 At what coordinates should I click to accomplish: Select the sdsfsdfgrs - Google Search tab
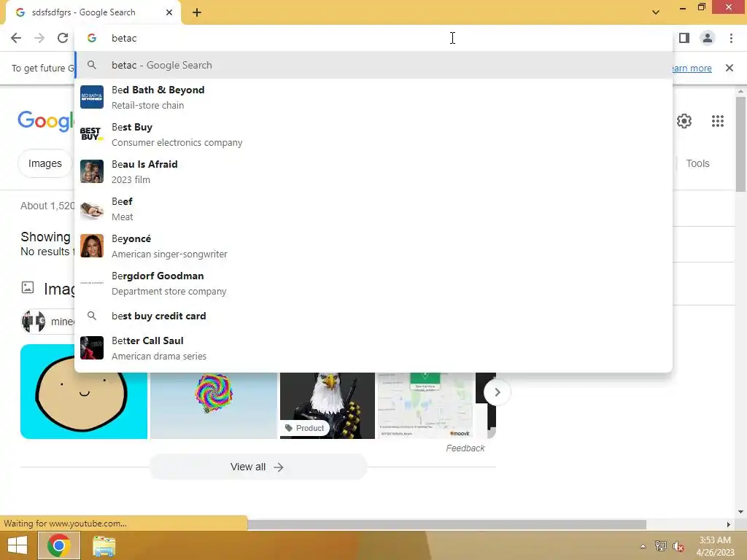tap(93, 13)
